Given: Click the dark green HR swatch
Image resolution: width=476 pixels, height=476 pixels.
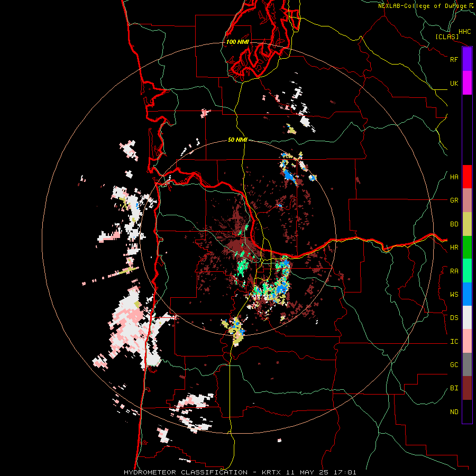Looking at the screenshot, I should coord(467,248).
